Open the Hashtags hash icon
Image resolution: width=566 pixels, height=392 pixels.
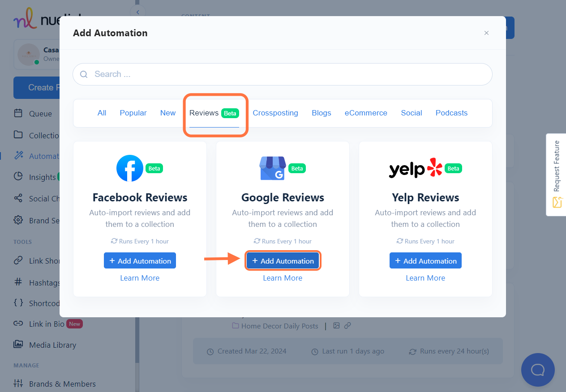click(x=18, y=282)
